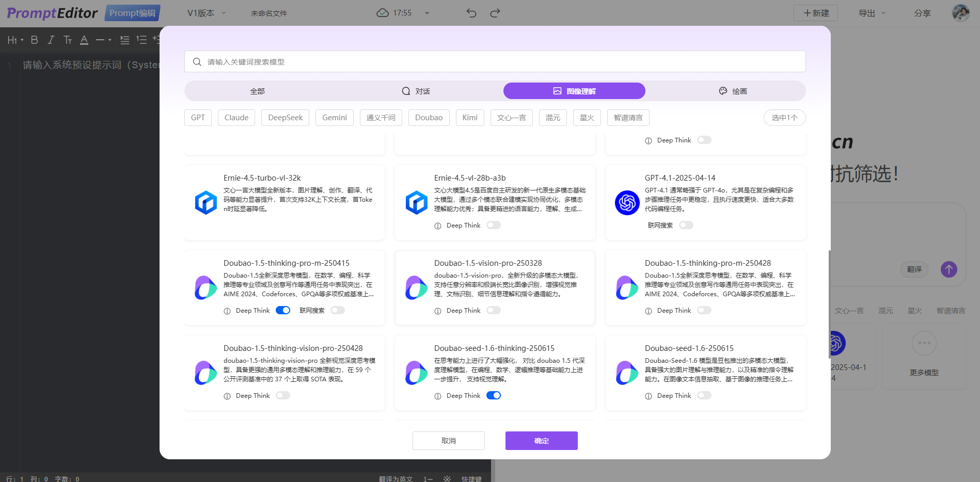This screenshot has width=980, height=482.
Task: Open the 导出 export dropdown
Action: click(871, 13)
